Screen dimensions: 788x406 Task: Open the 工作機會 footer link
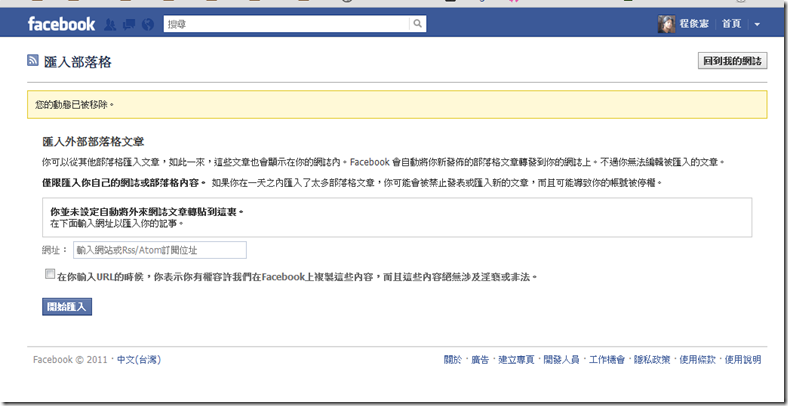(x=607, y=360)
